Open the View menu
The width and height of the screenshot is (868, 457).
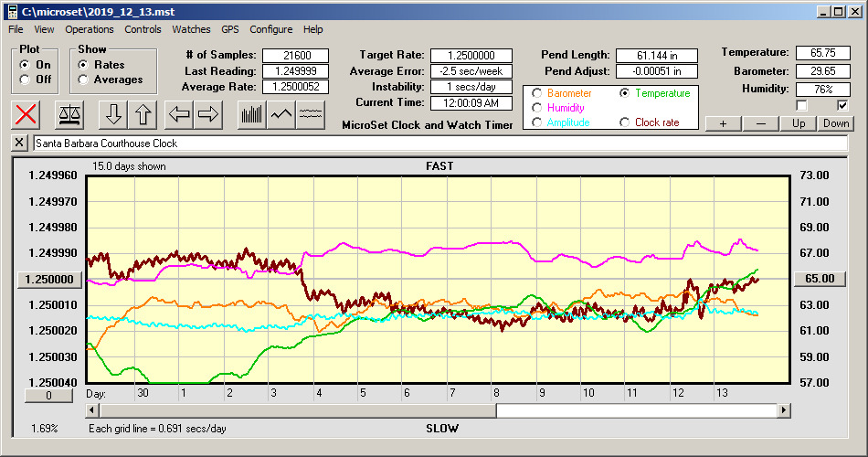[44, 29]
